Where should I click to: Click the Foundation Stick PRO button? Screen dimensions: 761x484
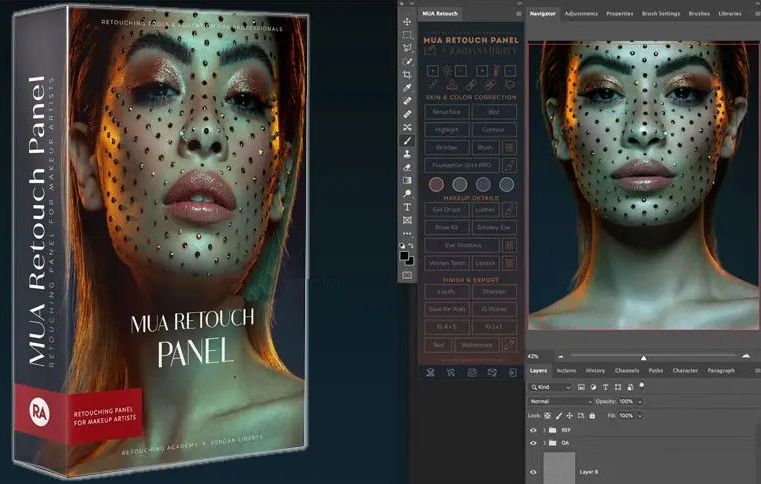point(462,165)
